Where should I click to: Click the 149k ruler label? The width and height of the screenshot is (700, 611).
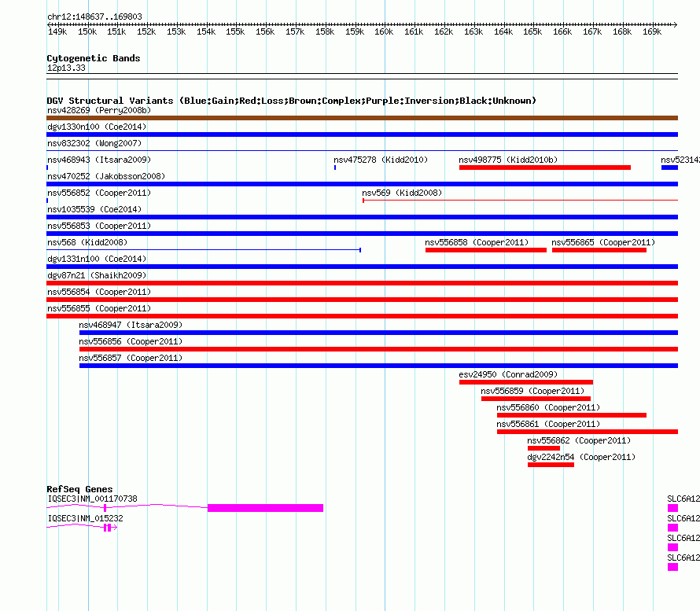pyautogui.click(x=57, y=31)
